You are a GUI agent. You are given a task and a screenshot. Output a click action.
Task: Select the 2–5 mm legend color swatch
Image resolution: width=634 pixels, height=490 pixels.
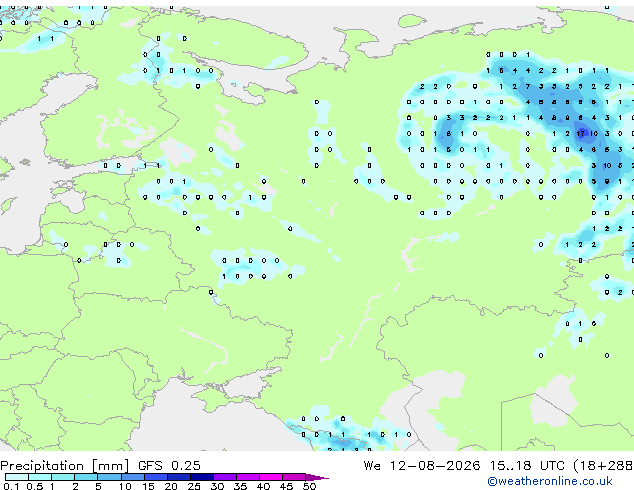pos(86,477)
